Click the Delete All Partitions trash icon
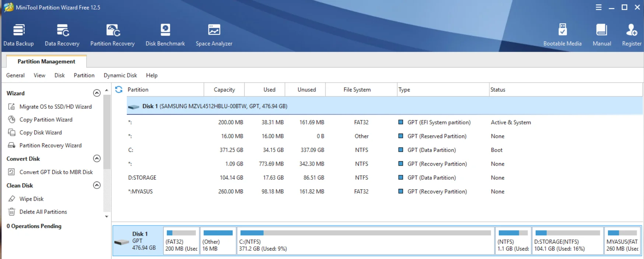The width and height of the screenshot is (644, 259). (12, 212)
